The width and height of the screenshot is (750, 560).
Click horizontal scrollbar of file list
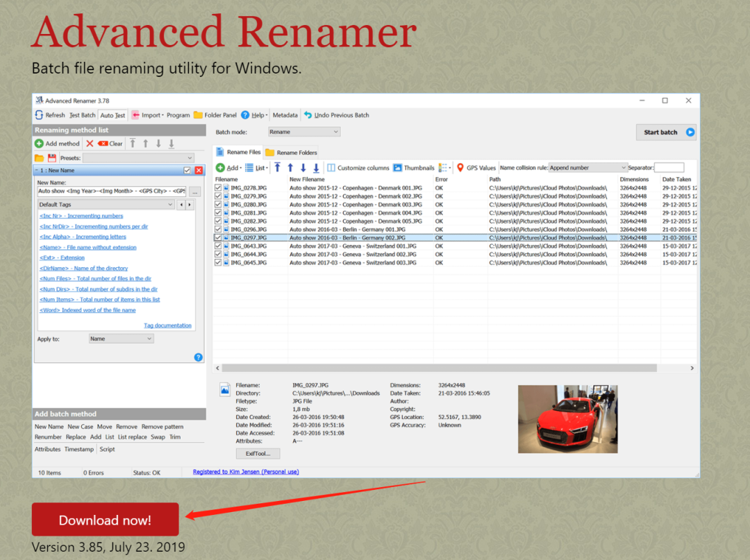[x=439, y=368]
